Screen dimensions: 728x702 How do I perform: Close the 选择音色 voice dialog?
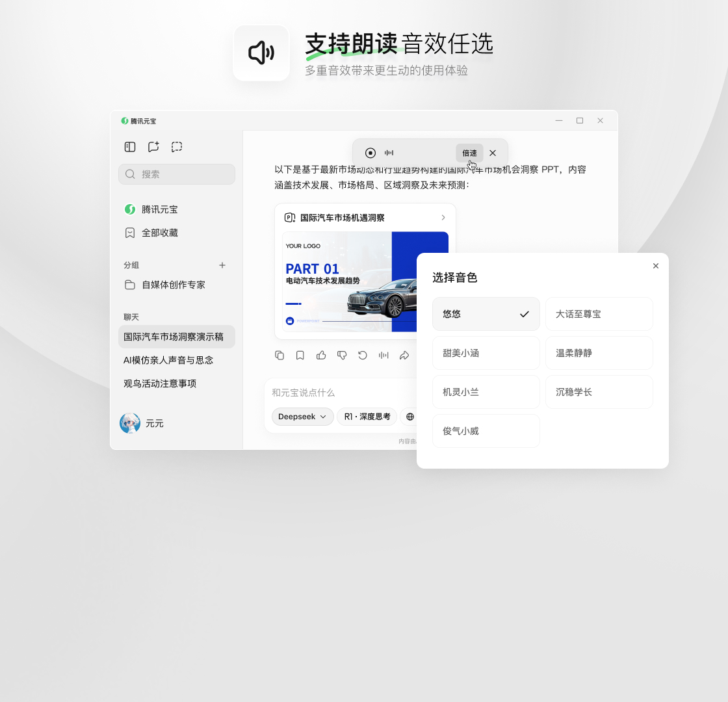(655, 266)
